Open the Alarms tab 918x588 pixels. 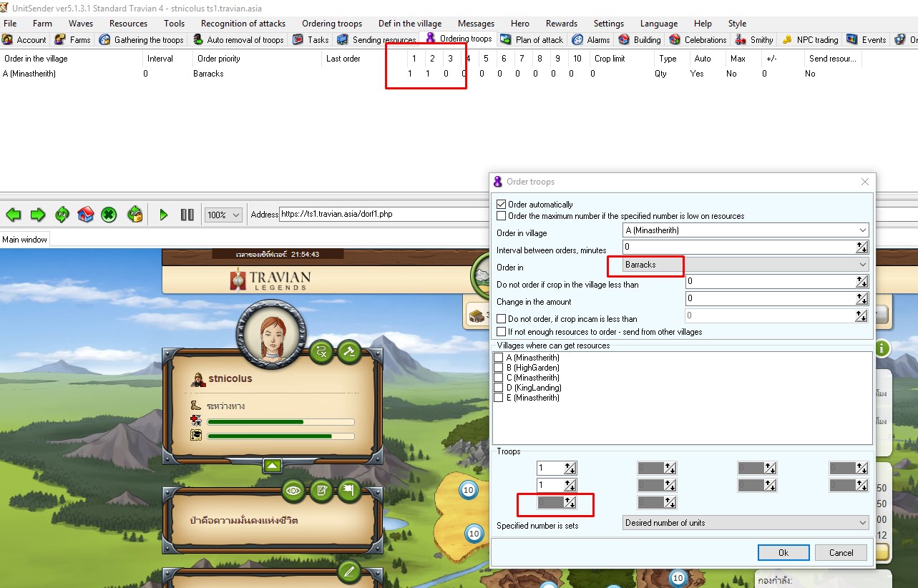[x=591, y=39]
